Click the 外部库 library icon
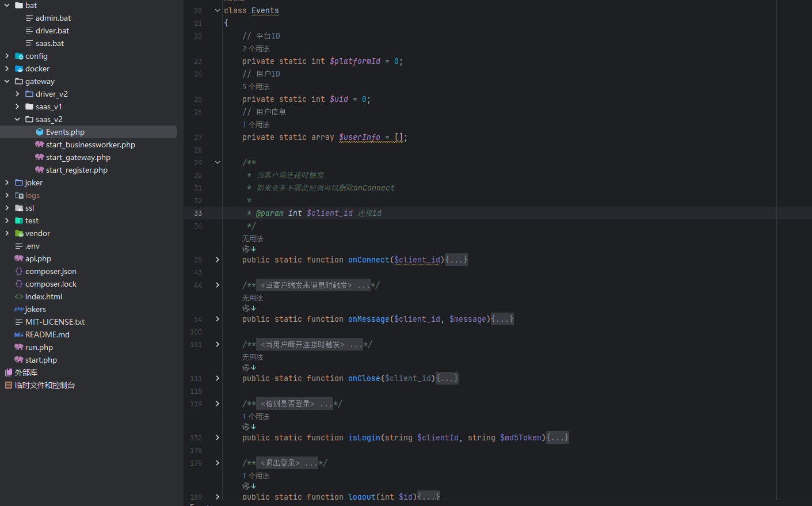Viewport: 812px width, 506px height. (9, 372)
